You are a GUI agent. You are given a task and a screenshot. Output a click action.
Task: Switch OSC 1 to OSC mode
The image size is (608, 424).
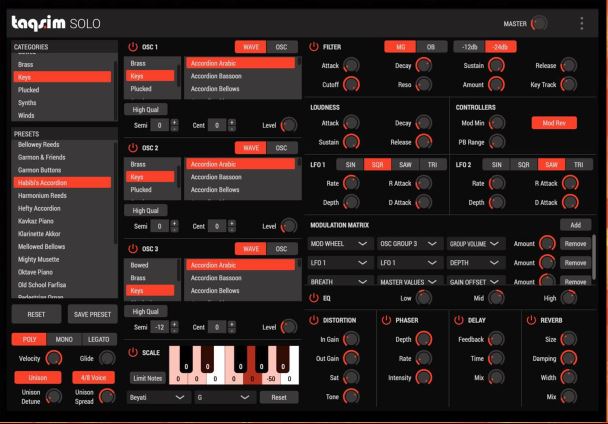(x=282, y=47)
